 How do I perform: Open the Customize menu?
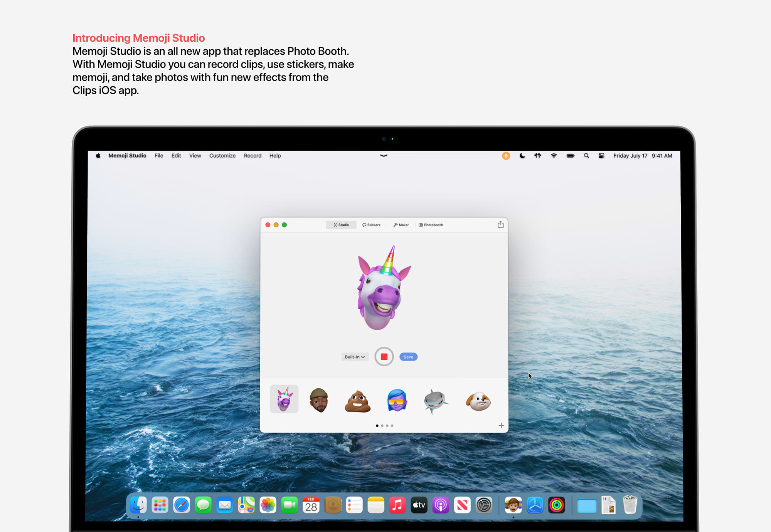(222, 156)
